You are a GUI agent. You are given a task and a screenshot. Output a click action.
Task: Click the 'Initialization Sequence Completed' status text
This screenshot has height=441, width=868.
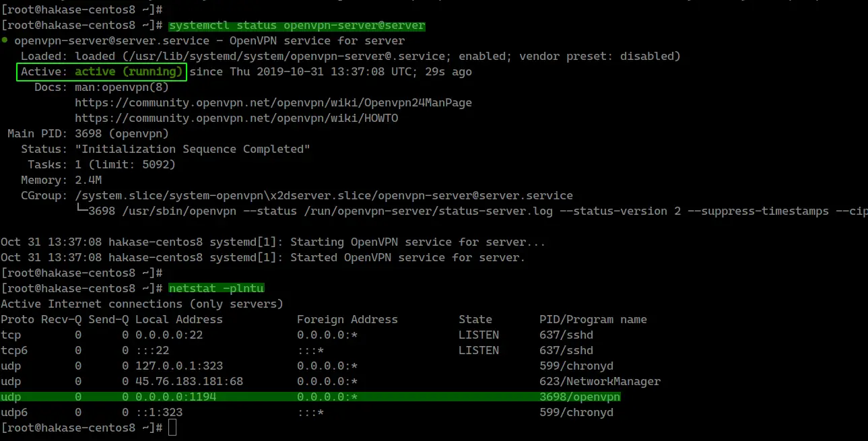(193, 149)
